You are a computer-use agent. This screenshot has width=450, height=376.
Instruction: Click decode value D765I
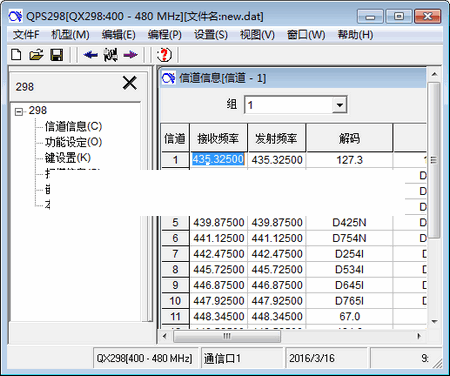349,301
